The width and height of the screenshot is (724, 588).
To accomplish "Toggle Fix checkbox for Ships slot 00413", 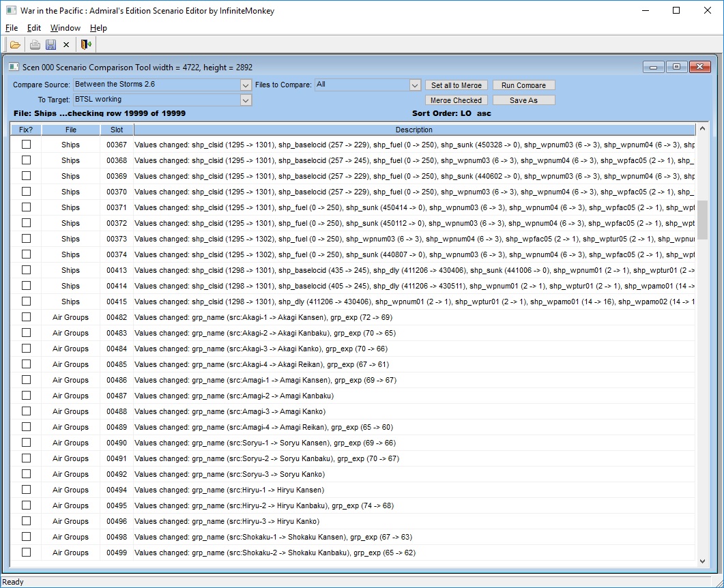I will pos(27,270).
